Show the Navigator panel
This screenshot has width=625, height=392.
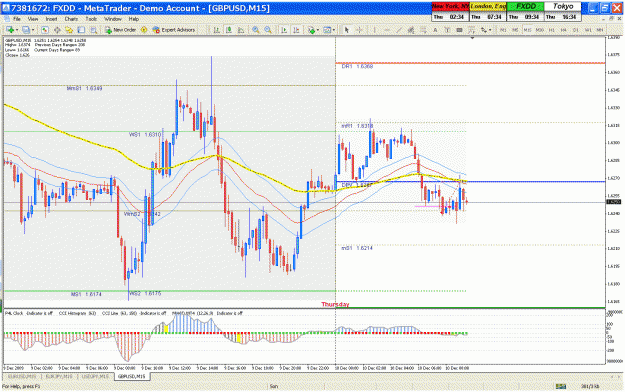(69, 30)
